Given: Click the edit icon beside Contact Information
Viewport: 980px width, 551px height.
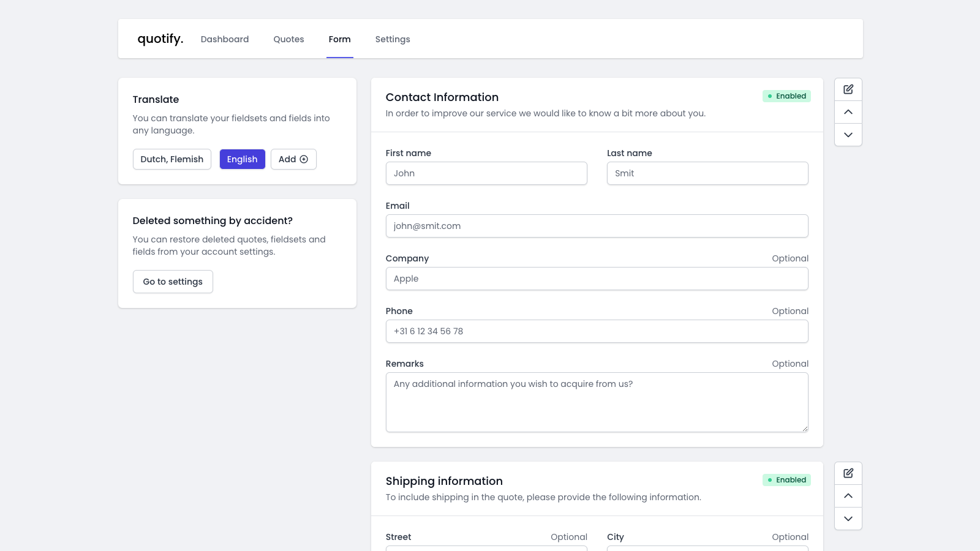Looking at the screenshot, I should point(848,89).
